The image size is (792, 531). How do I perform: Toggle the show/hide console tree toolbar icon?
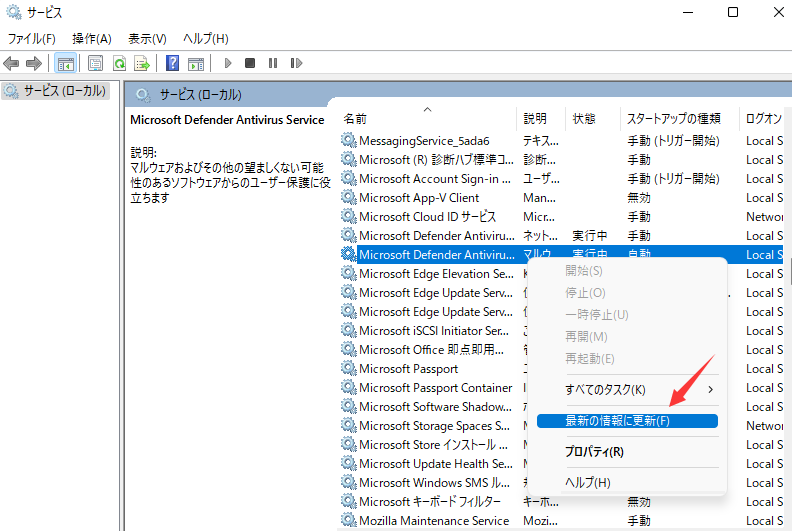coord(66,63)
